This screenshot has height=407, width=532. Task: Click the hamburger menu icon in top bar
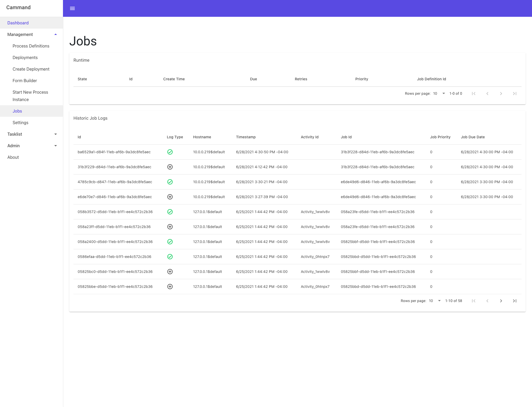pyautogui.click(x=73, y=8)
